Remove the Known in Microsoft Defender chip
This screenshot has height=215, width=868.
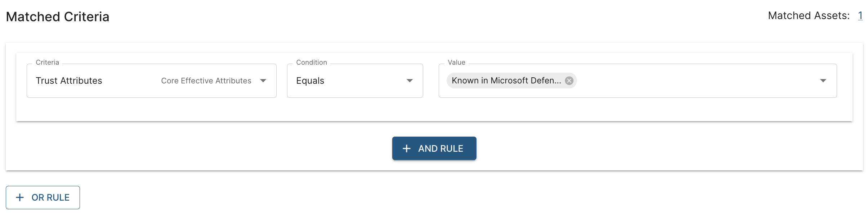pyautogui.click(x=569, y=81)
